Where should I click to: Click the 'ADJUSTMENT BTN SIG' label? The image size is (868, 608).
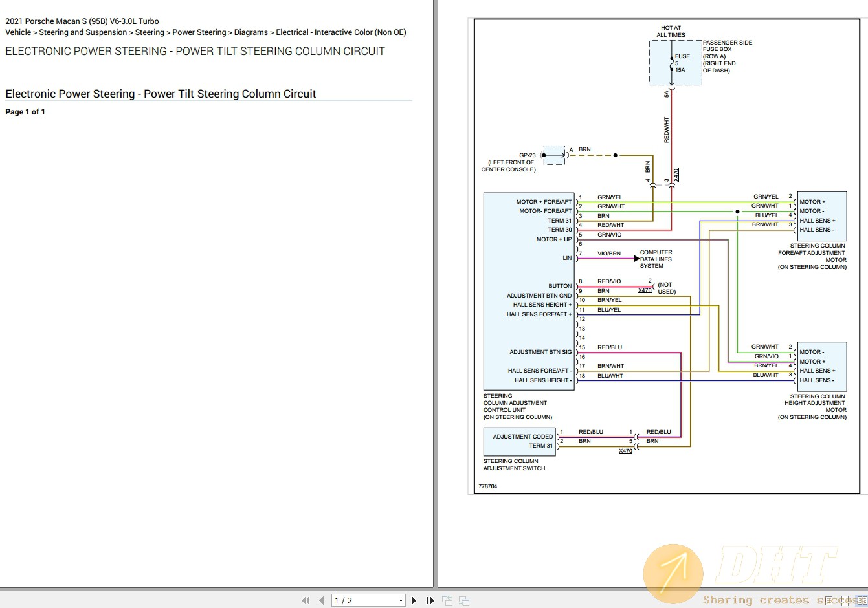(540, 352)
